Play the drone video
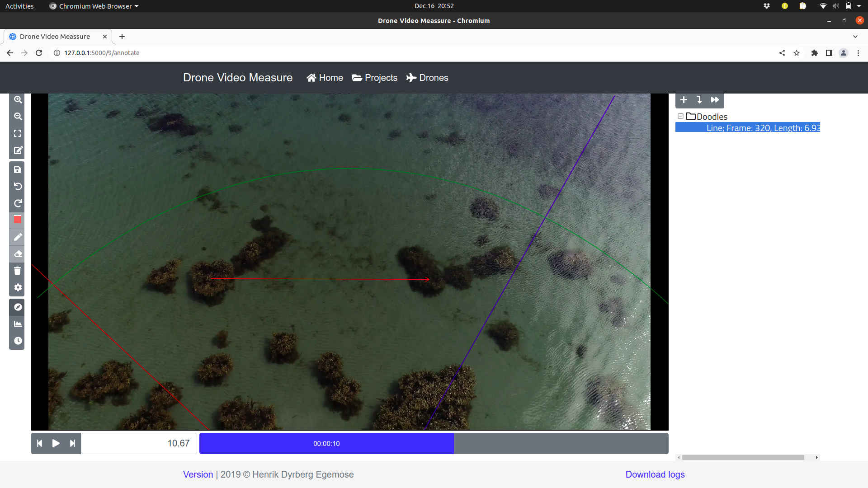Screen dimensions: 868x488 pyautogui.click(x=56, y=443)
